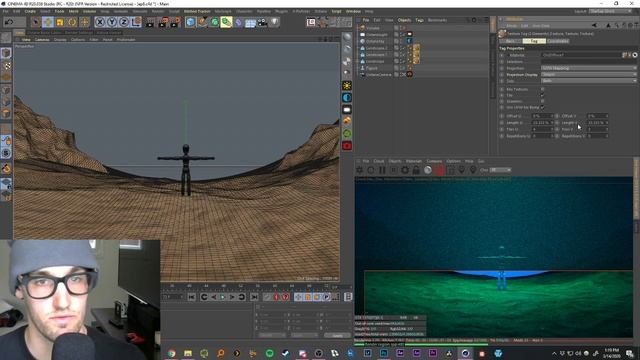Open the Tools menu
Image resolution: width=640 pixels, height=360 pixels.
[60, 11]
